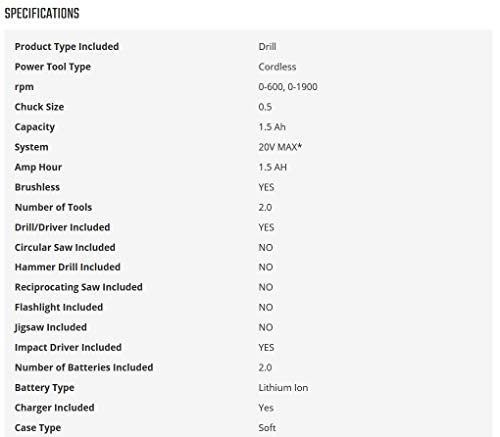Screen dimensions: 500x437
Task: Select the Number of Batteries Included label
Action: pyautogui.click(x=84, y=367)
